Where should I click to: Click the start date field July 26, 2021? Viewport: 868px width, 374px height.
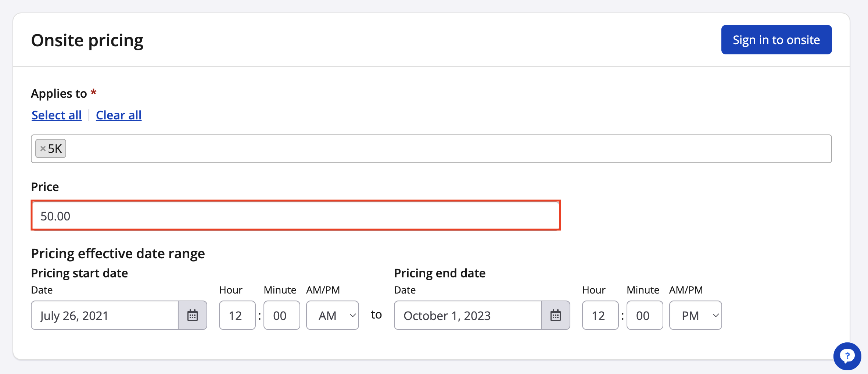pyautogui.click(x=105, y=316)
